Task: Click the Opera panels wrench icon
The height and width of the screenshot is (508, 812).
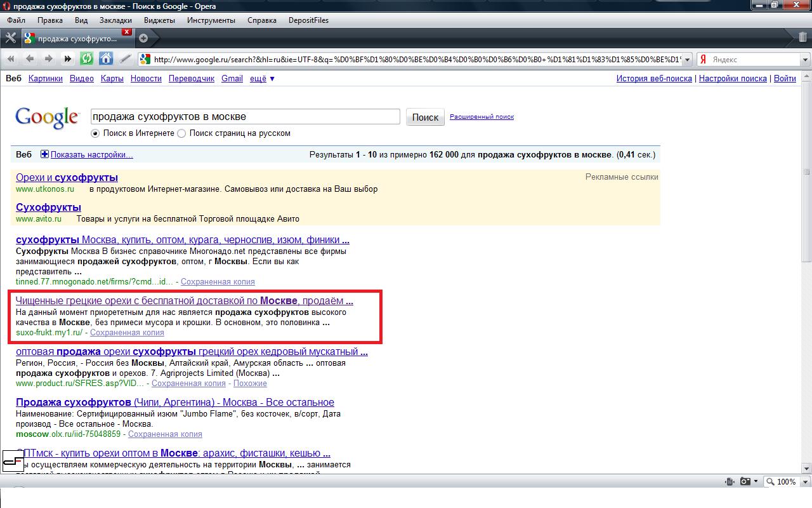Action: pyautogui.click(x=10, y=38)
